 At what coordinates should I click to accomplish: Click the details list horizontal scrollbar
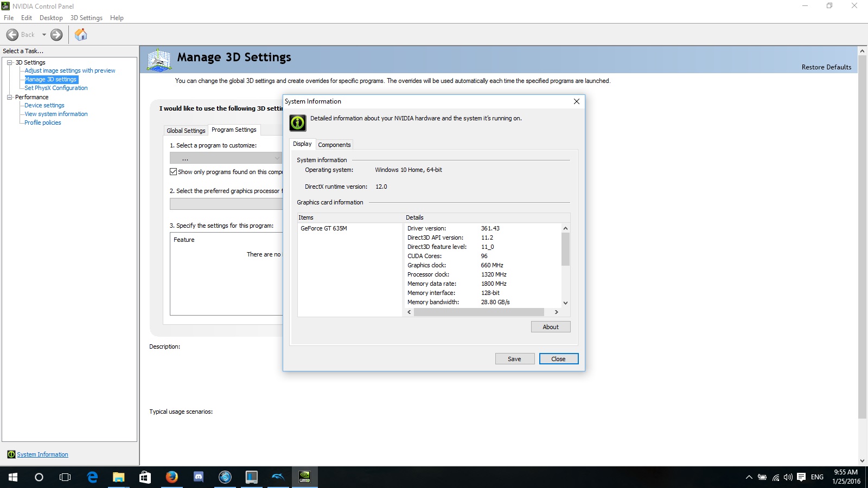coord(478,312)
